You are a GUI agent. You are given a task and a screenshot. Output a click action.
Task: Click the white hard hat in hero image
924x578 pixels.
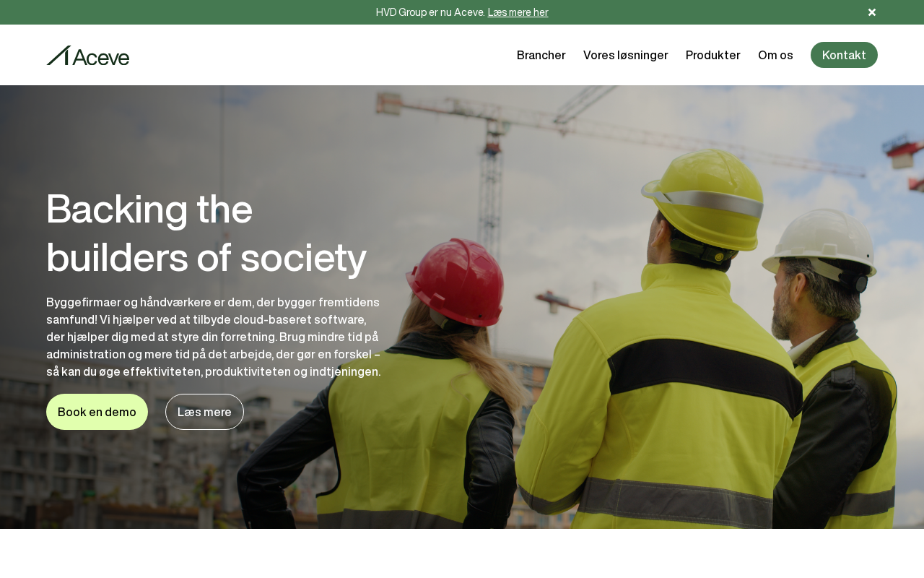tap(818, 244)
